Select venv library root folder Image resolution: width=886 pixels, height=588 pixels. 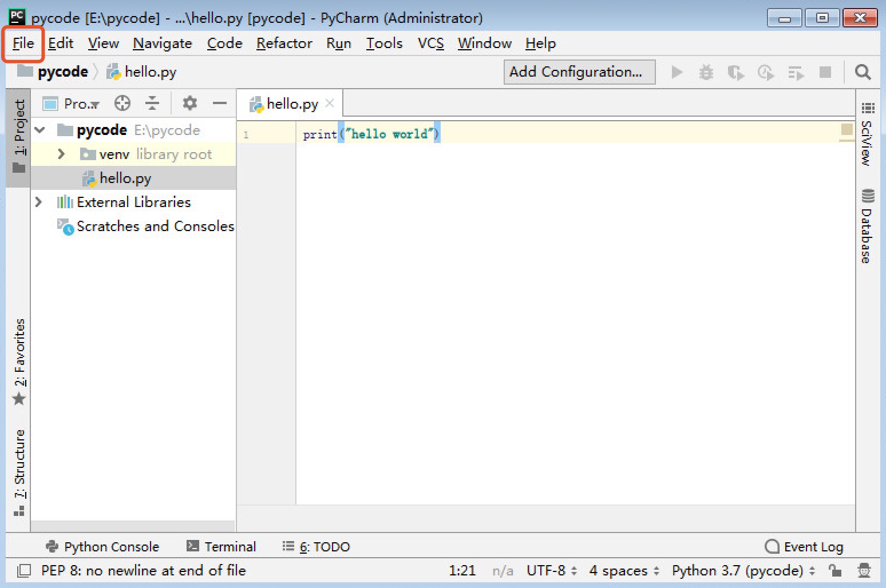(133, 154)
